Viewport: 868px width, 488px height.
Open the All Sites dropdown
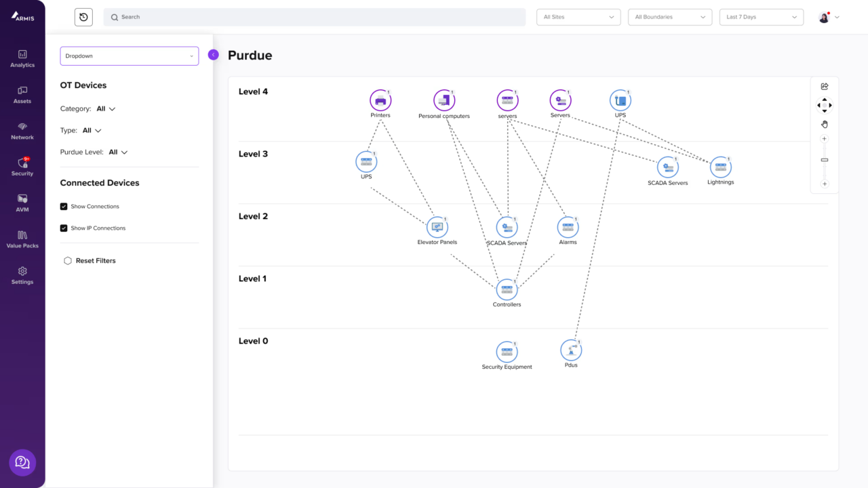pyautogui.click(x=578, y=17)
